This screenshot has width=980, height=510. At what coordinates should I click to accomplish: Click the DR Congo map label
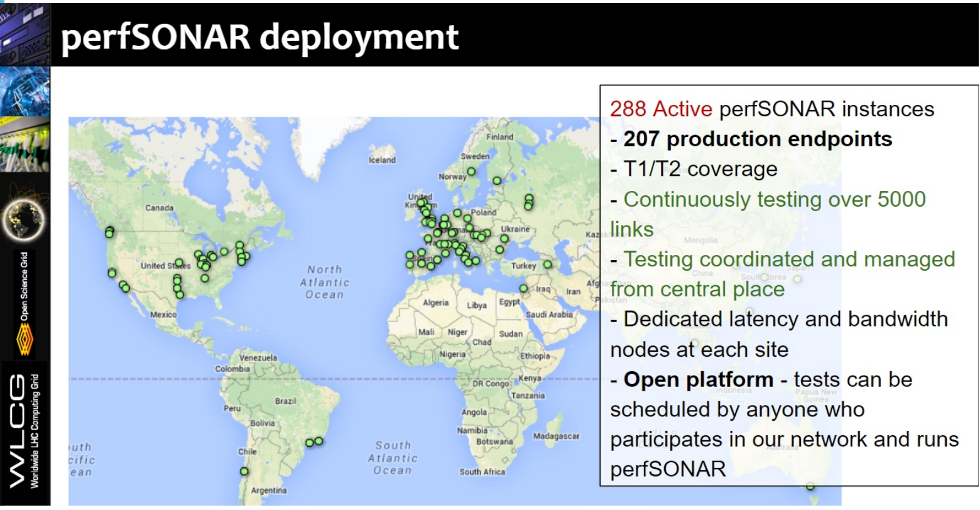click(x=491, y=384)
